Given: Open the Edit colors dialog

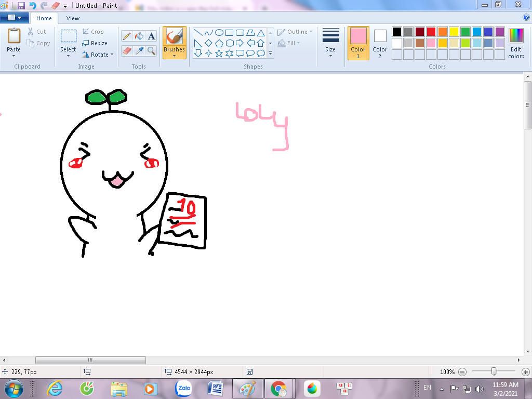Looking at the screenshot, I should pos(516,43).
